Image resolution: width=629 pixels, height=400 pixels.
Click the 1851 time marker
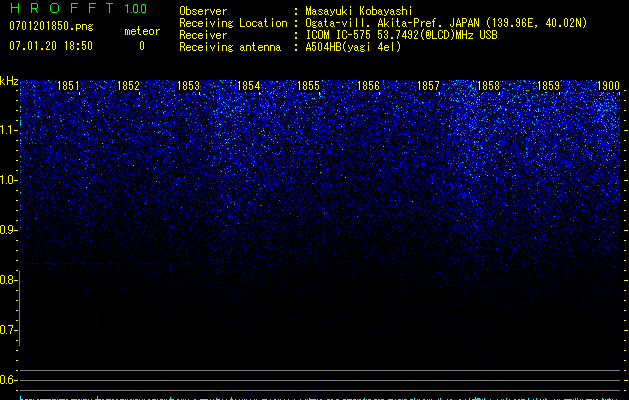pyautogui.click(x=68, y=85)
